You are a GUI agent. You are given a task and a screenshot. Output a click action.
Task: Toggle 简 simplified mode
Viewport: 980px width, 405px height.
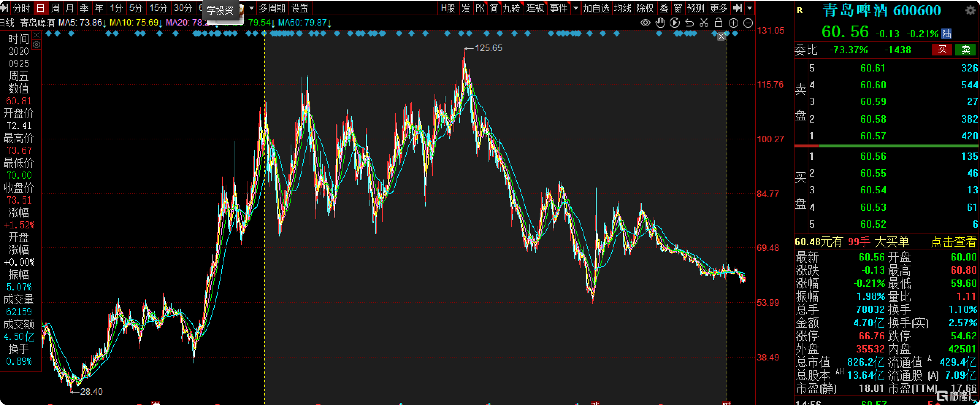tap(494, 8)
